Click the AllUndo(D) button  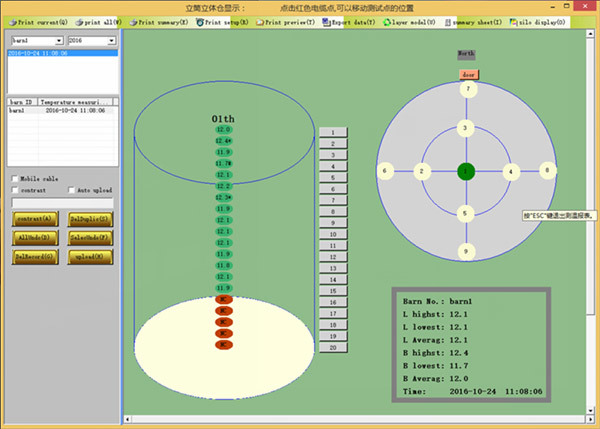click(x=35, y=238)
